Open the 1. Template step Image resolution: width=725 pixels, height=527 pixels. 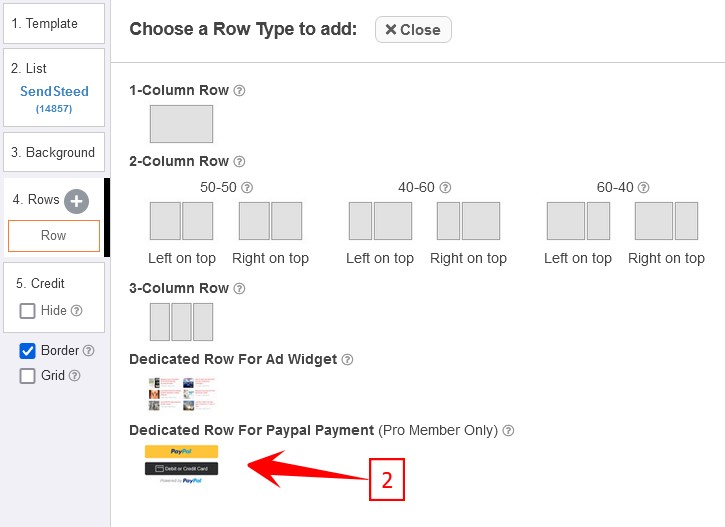point(54,24)
